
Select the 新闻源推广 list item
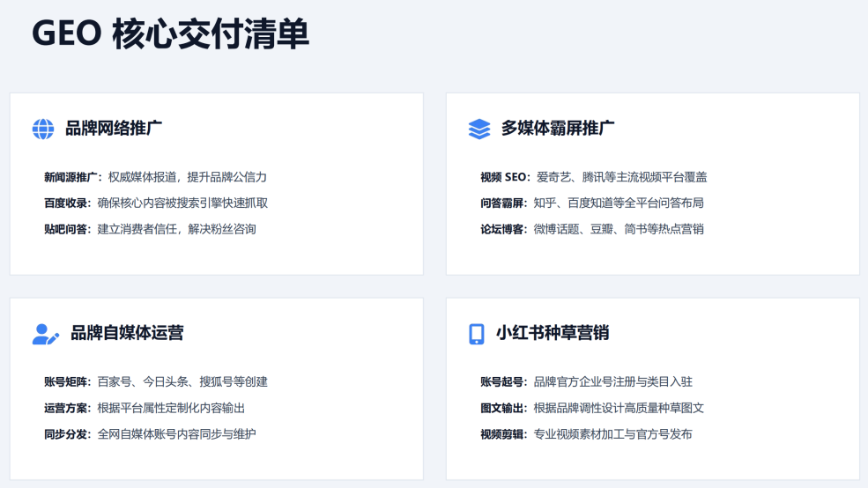click(x=155, y=177)
